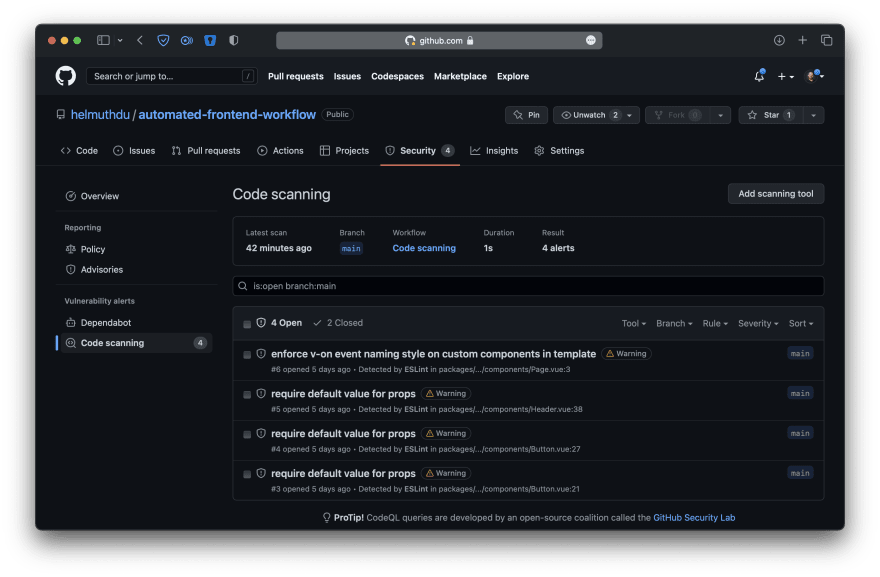Check the box for alert #6
The image size is (880, 577).
[x=247, y=355]
